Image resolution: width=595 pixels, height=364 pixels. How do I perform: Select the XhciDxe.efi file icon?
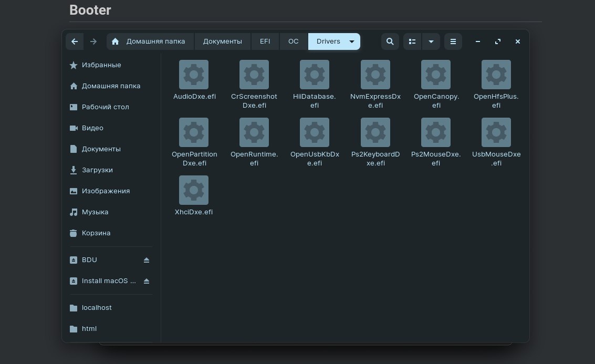click(x=194, y=190)
